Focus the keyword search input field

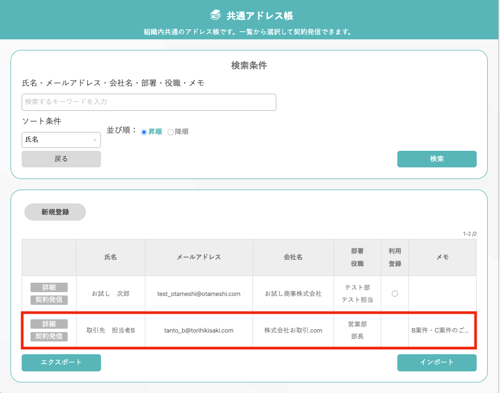(x=149, y=102)
